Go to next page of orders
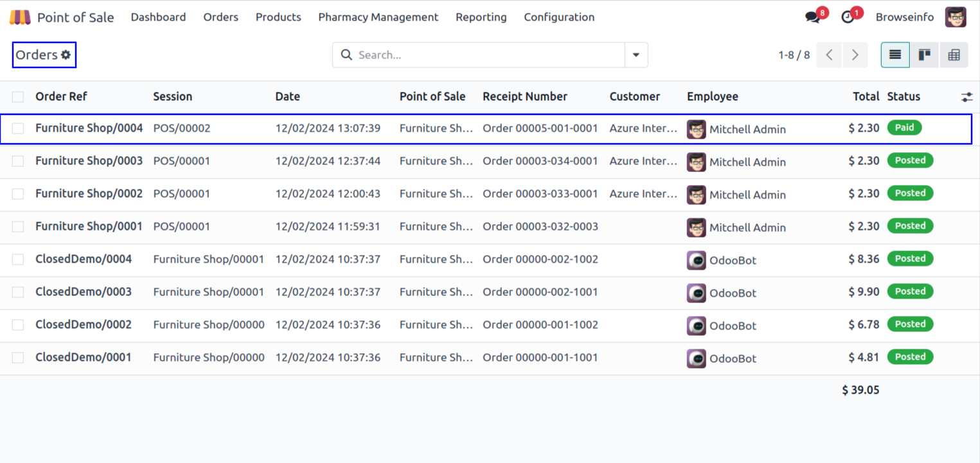The height and width of the screenshot is (463, 980). pyautogui.click(x=855, y=55)
